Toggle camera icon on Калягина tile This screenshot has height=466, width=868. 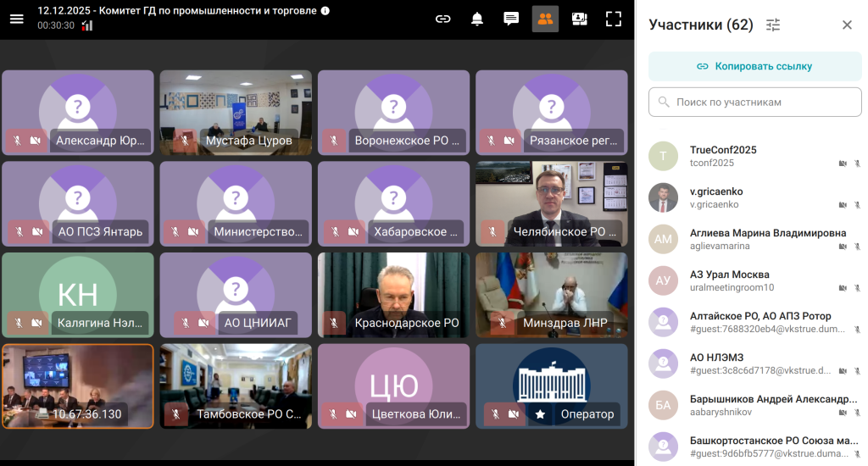tap(36, 323)
